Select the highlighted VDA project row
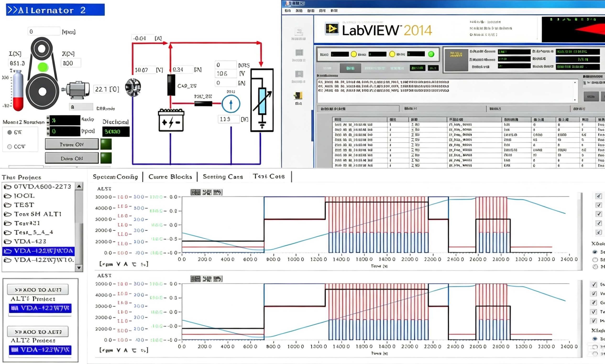This screenshot has height=364, width=605. pyautogui.click(x=38, y=251)
